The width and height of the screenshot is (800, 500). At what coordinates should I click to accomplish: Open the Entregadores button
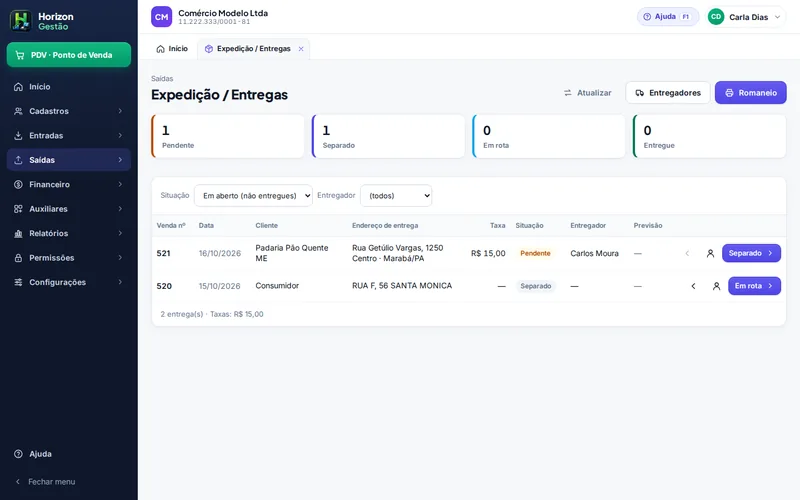(x=668, y=93)
